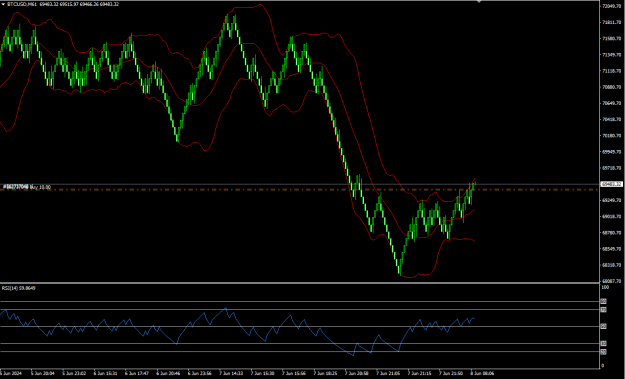Click the highlighted current price tag 69483.32
The height and width of the screenshot is (379, 625).
(611, 184)
